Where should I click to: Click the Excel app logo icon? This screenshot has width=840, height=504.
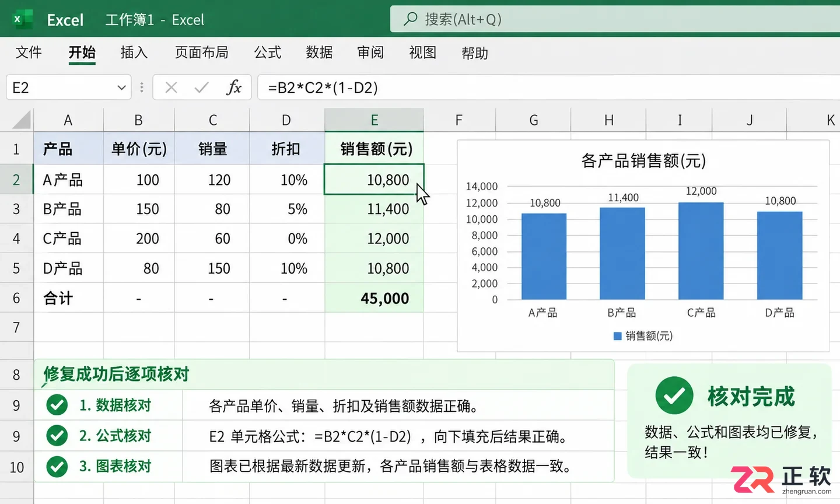coord(22,20)
